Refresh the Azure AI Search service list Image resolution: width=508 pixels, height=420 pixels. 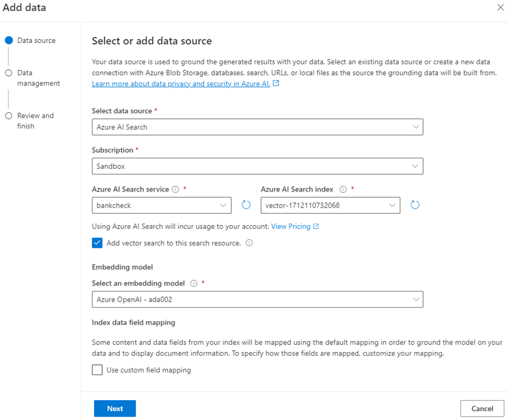click(x=246, y=205)
